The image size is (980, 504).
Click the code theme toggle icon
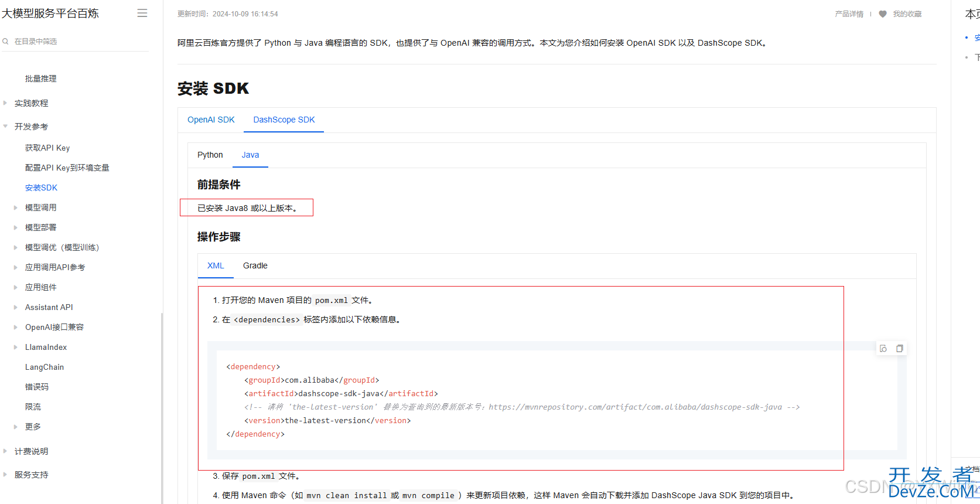[883, 349]
